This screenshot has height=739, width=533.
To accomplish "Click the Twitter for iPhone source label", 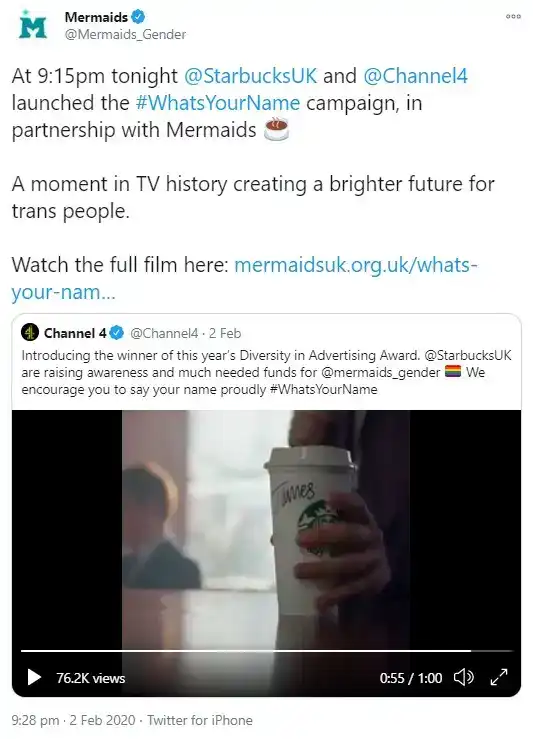I will [200, 720].
